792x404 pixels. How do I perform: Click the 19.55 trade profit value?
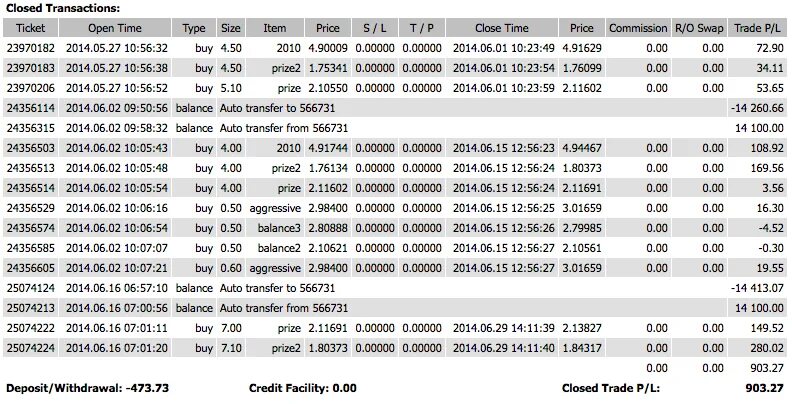point(770,268)
